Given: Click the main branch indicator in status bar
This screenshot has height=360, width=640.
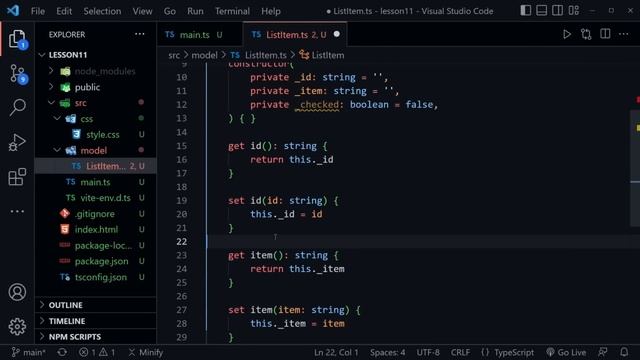Looking at the screenshot, I should (x=29, y=352).
